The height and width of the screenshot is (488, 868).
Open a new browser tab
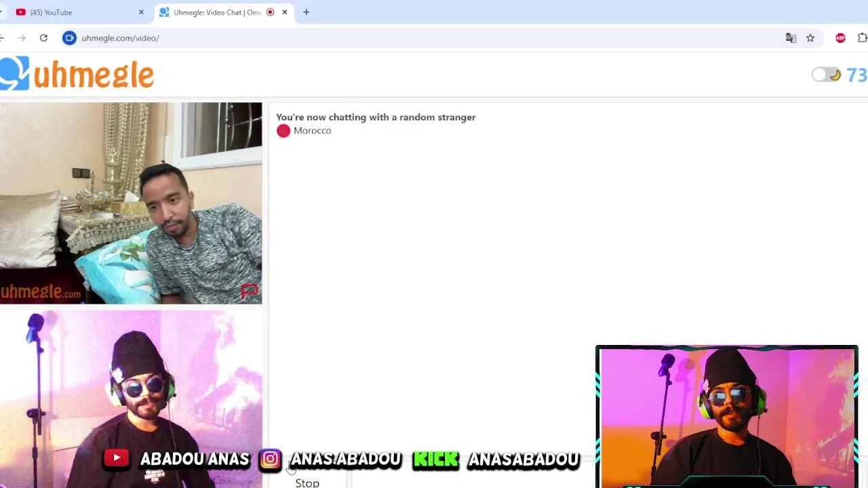point(306,12)
